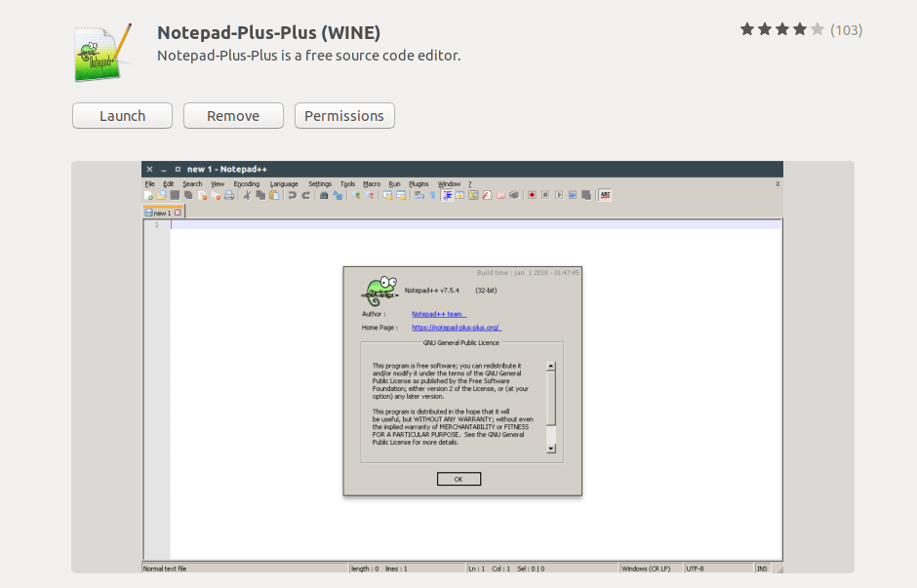
Task: Click the Stop Recording macro icon
Action: pos(545,195)
